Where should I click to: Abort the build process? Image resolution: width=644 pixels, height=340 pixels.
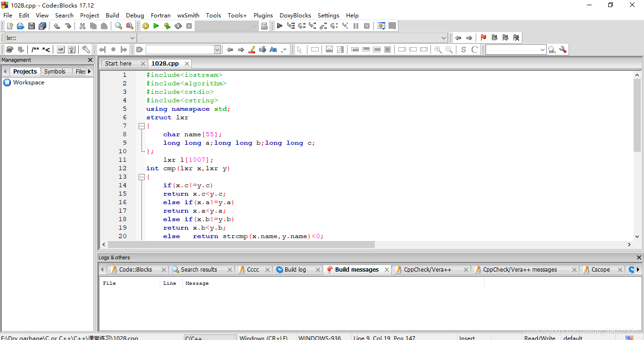189,26
